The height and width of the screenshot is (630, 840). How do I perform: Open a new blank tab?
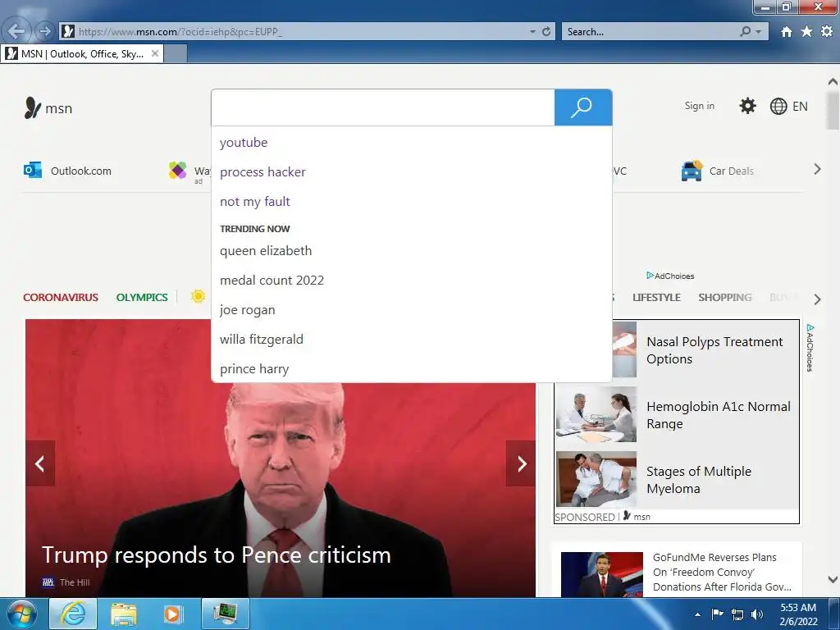pos(176,53)
